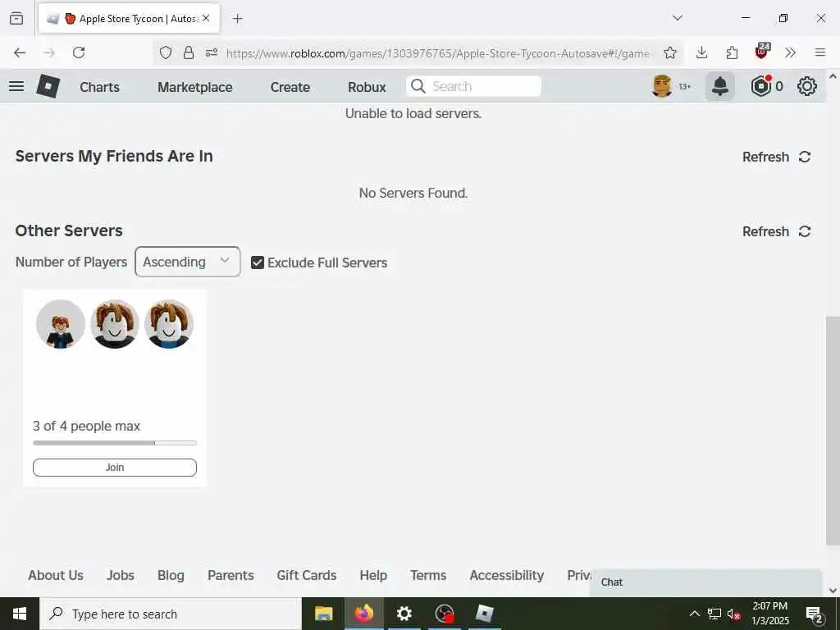
Task: Open the Robux balance icon
Action: click(760, 86)
